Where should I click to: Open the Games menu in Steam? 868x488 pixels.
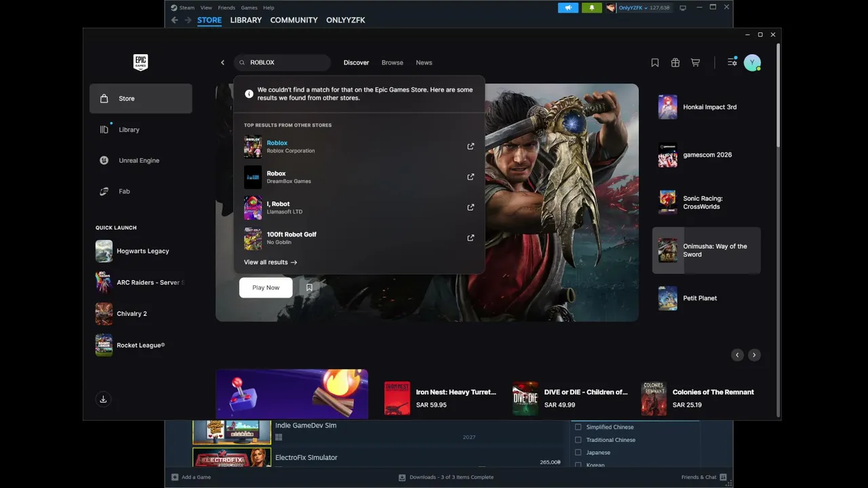249,7
